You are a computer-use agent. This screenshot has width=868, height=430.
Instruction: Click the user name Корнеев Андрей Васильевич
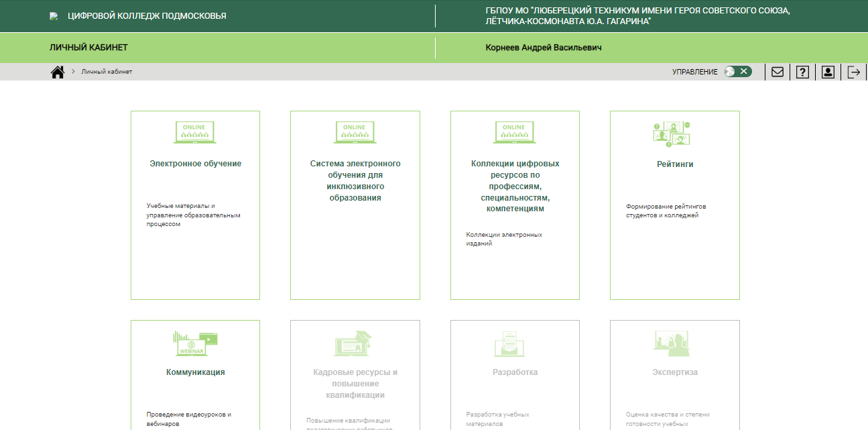[544, 48]
